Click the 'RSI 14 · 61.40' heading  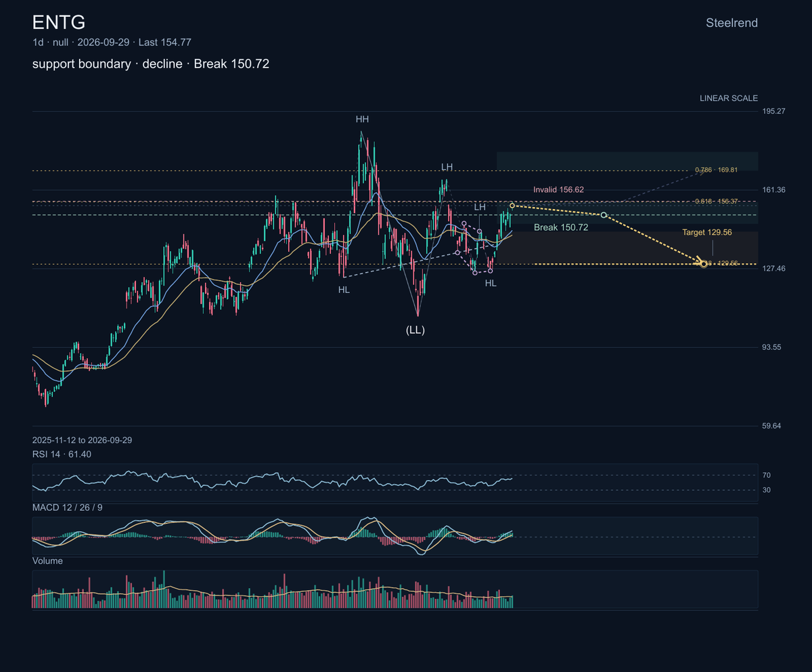point(62,454)
